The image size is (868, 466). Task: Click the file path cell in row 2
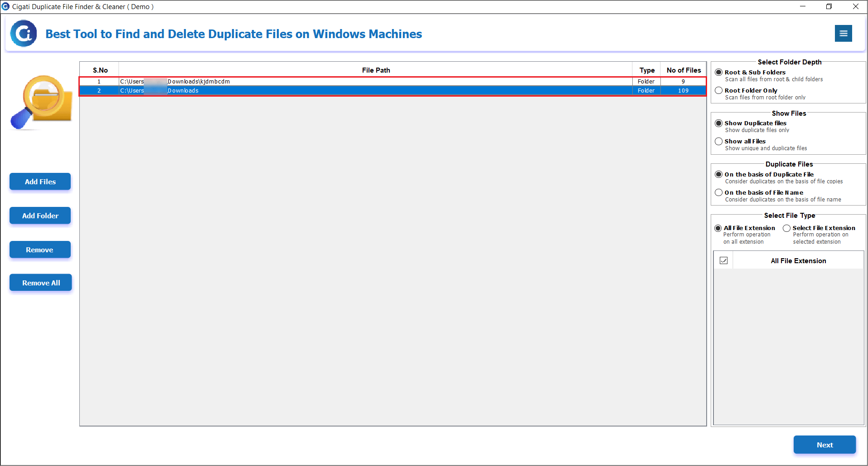[376, 90]
